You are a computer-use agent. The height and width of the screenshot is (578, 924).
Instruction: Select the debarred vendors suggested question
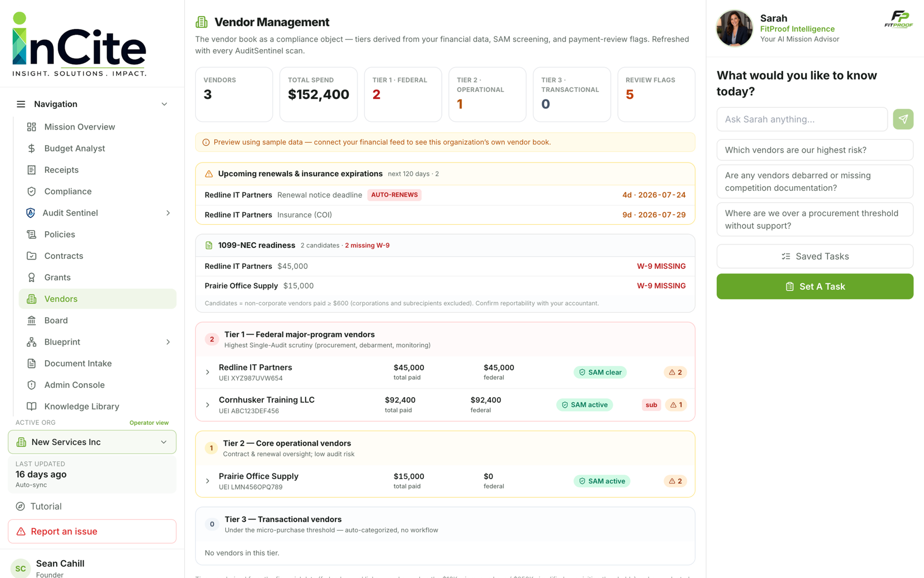tap(815, 181)
